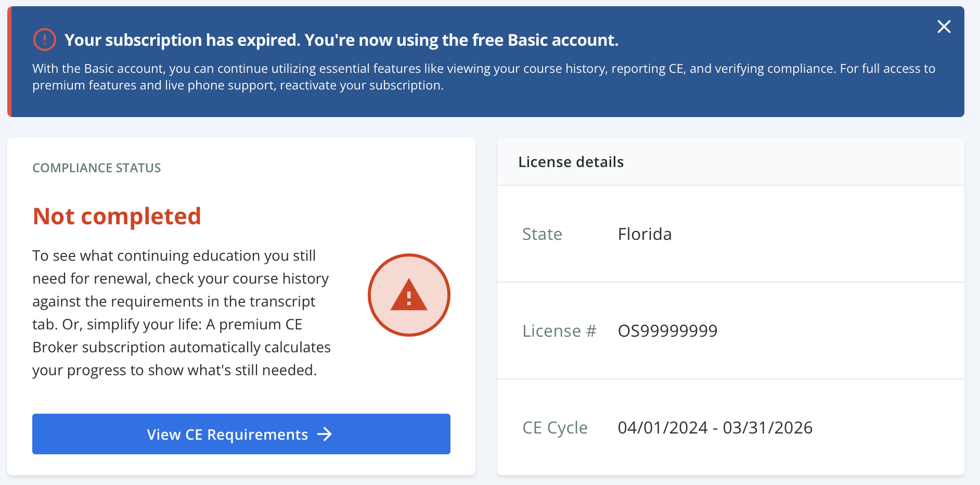Image resolution: width=980 pixels, height=485 pixels.
Task: Click the License # label
Action: tap(559, 331)
